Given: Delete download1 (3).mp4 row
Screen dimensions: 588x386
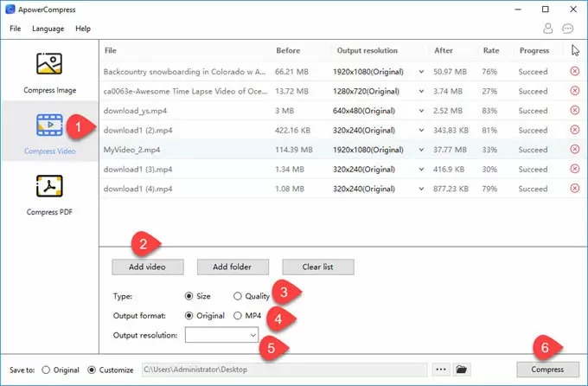Looking at the screenshot, I should click(574, 169).
